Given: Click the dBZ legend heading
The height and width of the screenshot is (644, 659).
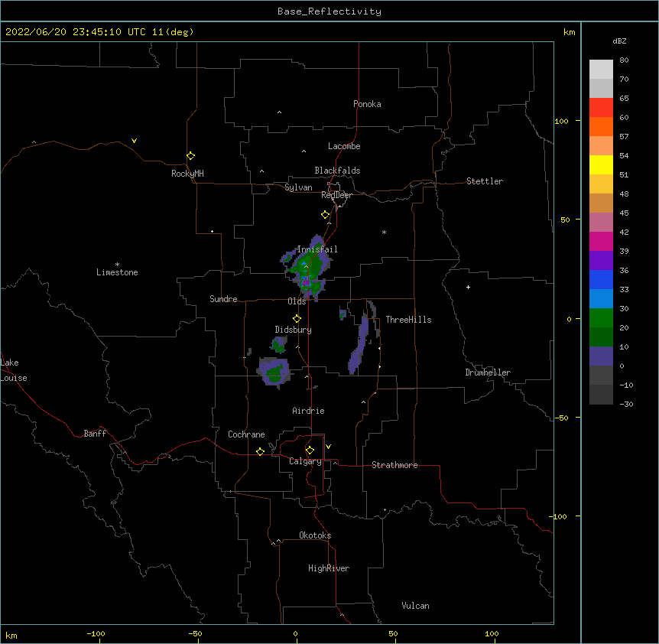Looking at the screenshot, I should pos(619,41).
